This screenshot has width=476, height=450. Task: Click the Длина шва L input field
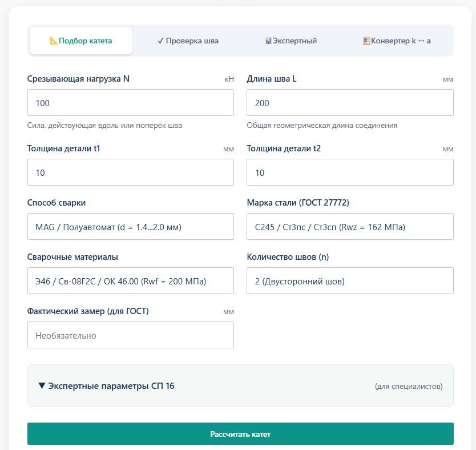coord(350,103)
